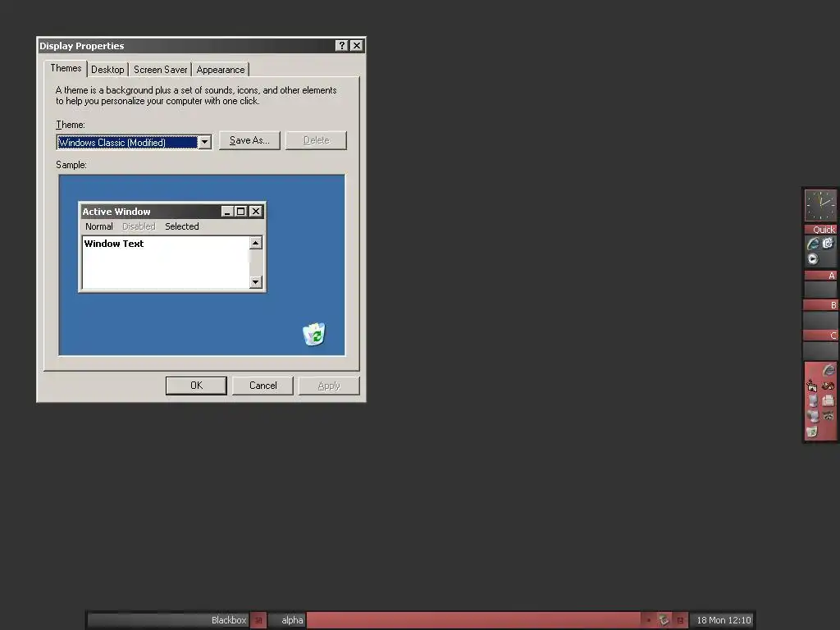Click the raccoon icon in the red panel
The width and height of the screenshot is (840, 630).
[x=829, y=416]
